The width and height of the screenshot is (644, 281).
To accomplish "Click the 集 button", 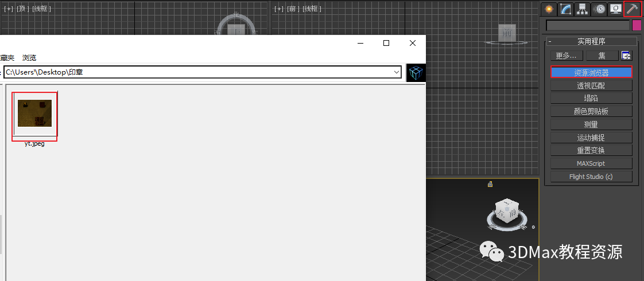I will pos(602,56).
